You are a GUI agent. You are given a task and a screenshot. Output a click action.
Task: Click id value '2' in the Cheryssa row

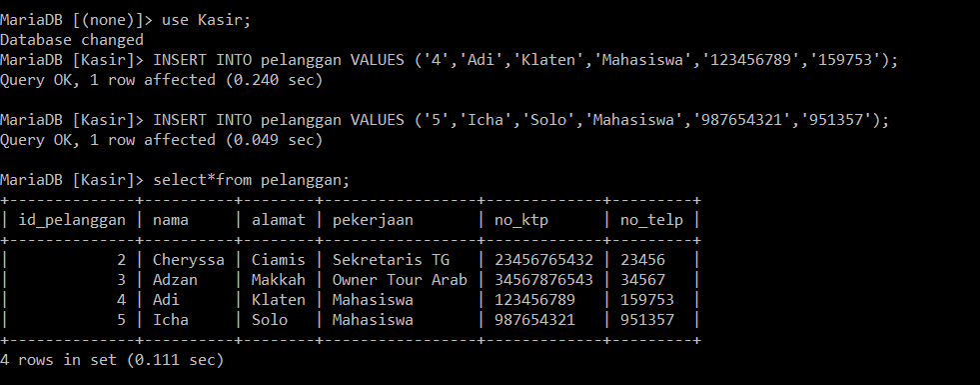pos(121,260)
